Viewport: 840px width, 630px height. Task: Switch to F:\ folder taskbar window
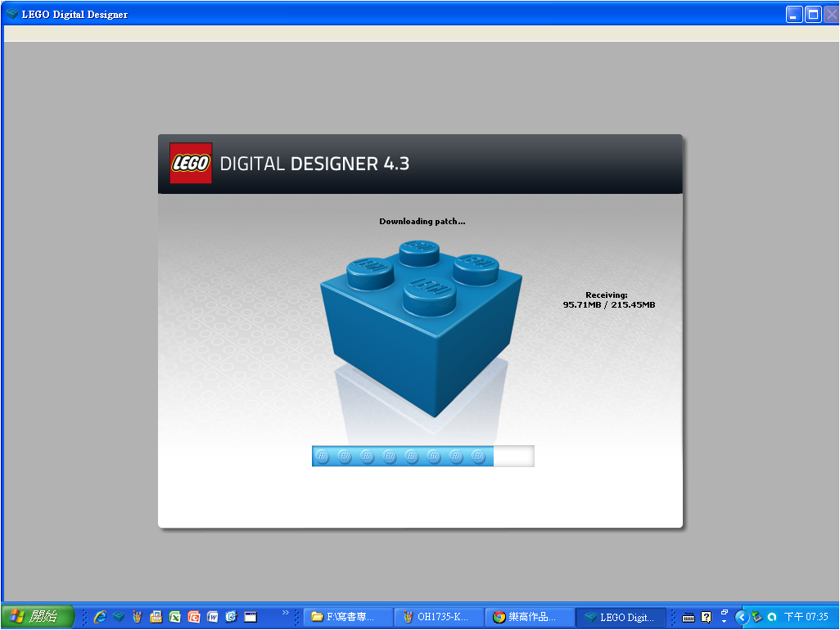click(x=348, y=617)
